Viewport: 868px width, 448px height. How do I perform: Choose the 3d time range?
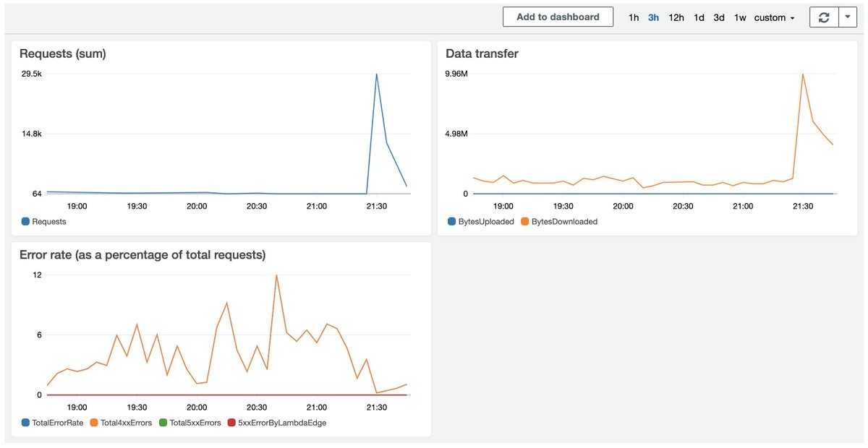pyautogui.click(x=719, y=17)
